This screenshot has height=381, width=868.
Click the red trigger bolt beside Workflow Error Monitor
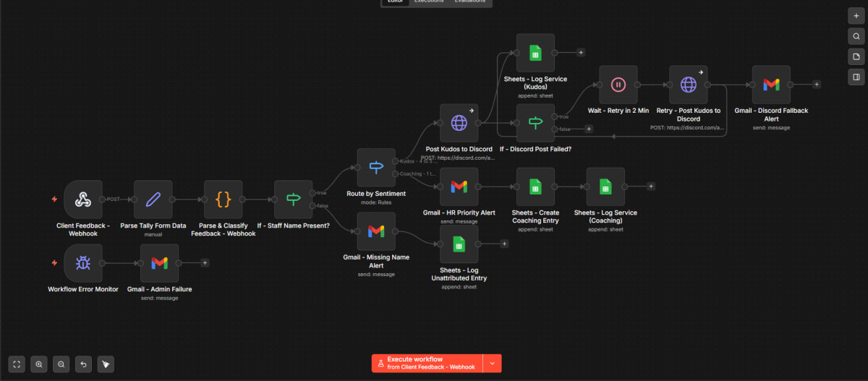(x=54, y=262)
